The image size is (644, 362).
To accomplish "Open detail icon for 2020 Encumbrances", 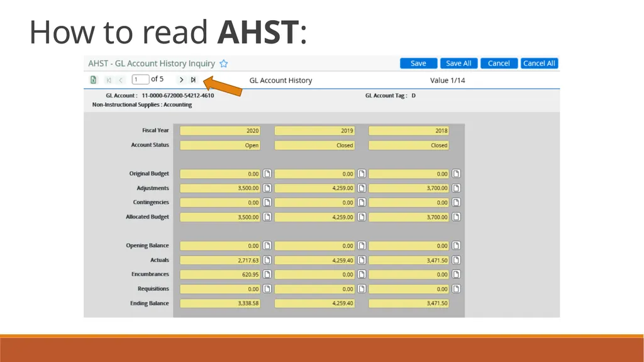I will (x=267, y=274).
